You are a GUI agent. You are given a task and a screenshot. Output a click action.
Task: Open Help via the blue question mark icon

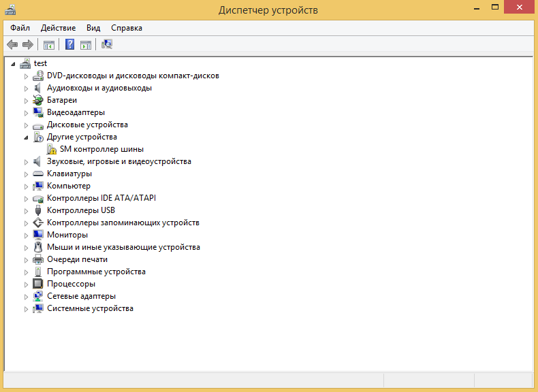pos(69,44)
